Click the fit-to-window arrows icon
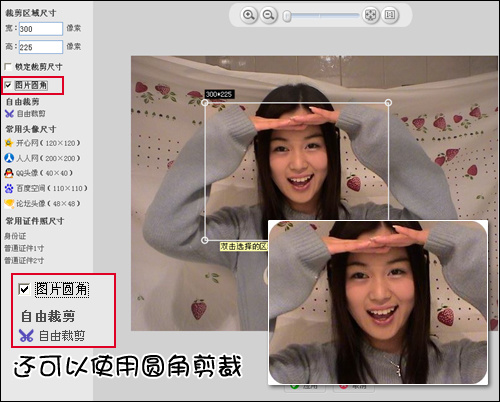 [370, 15]
